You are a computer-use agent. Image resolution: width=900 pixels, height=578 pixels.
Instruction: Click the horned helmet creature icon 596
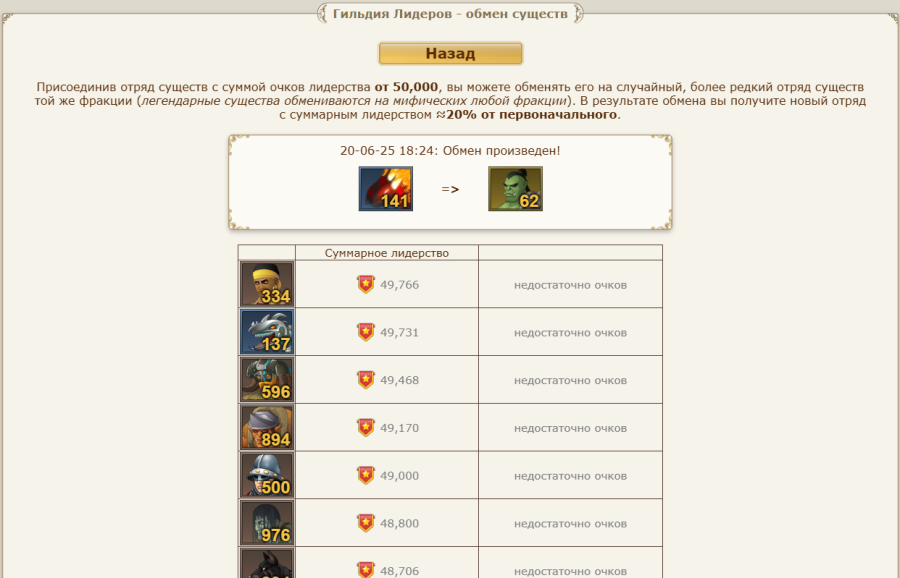pyautogui.click(x=267, y=379)
